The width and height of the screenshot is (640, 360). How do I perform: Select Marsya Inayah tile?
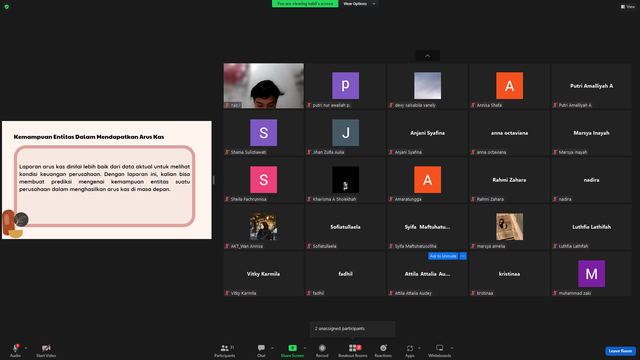[591, 133]
